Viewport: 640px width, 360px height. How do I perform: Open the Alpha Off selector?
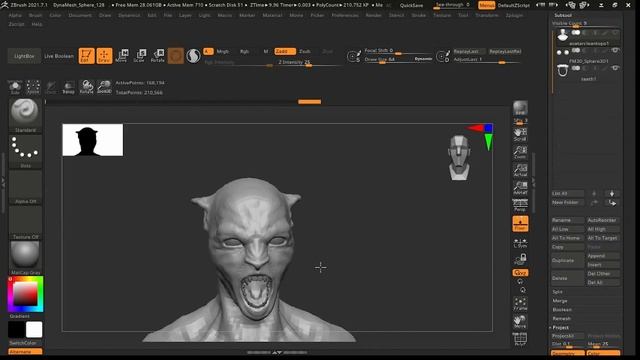25,187
